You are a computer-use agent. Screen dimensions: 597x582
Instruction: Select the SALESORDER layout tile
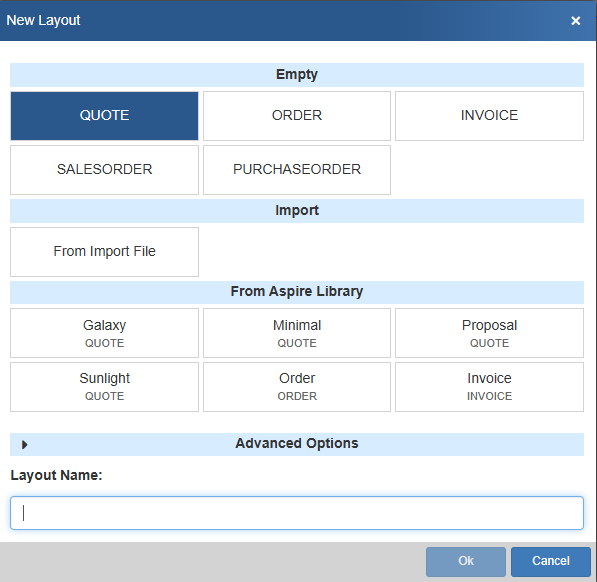click(x=104, y=170)
